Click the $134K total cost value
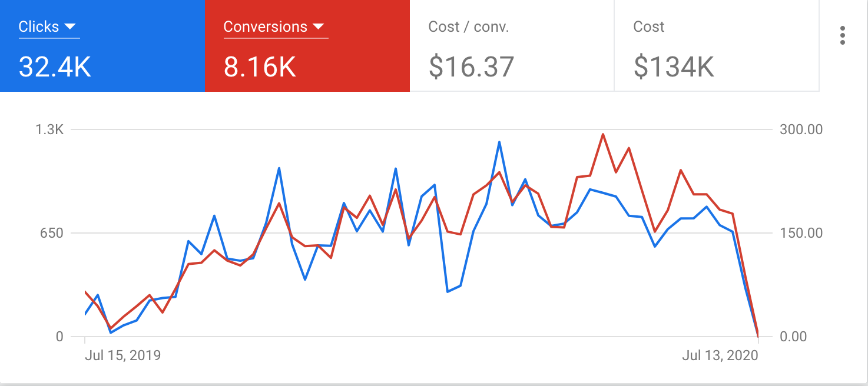This screenshot has height=386, width=868. point(674,67)
